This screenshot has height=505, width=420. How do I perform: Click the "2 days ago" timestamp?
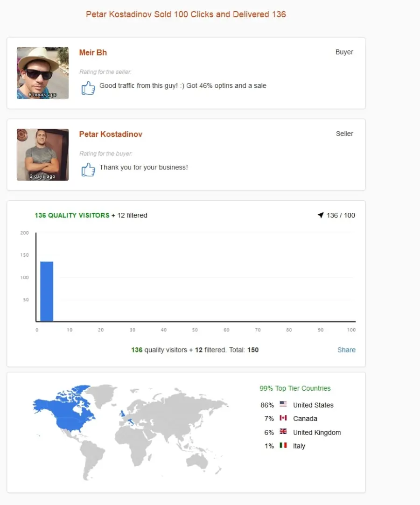coord(42,176)
